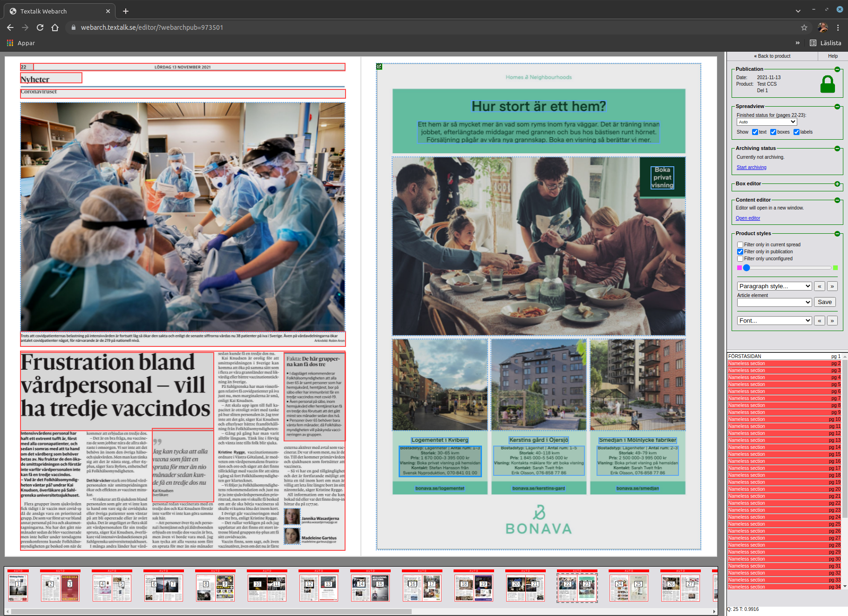
Task: Collapse the Spreadview panel
Action: 837,107
